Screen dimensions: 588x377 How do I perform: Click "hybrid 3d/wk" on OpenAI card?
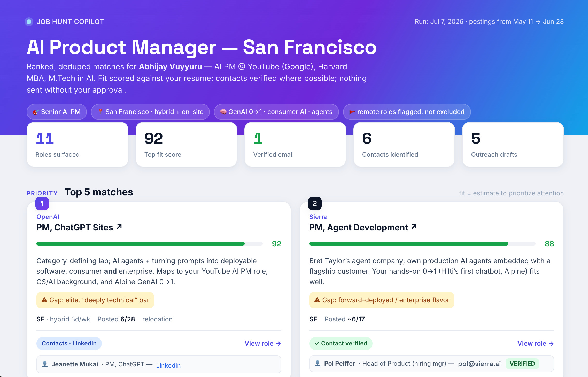pos(70,319)
